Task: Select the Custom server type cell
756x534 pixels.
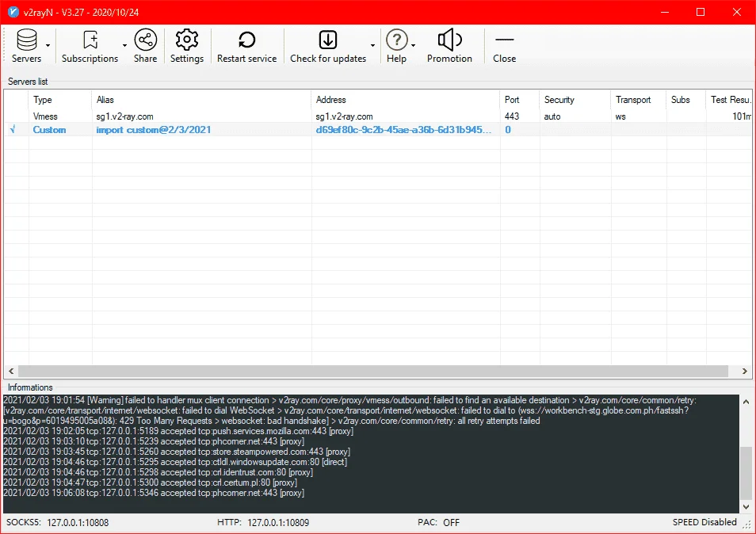Action: point(49,130)
